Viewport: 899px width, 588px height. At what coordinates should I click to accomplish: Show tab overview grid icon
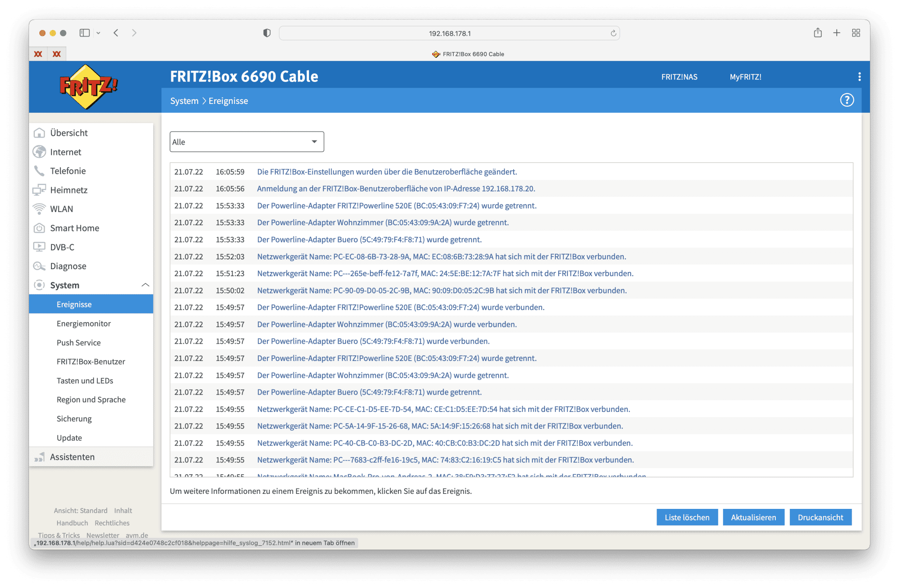856,33
